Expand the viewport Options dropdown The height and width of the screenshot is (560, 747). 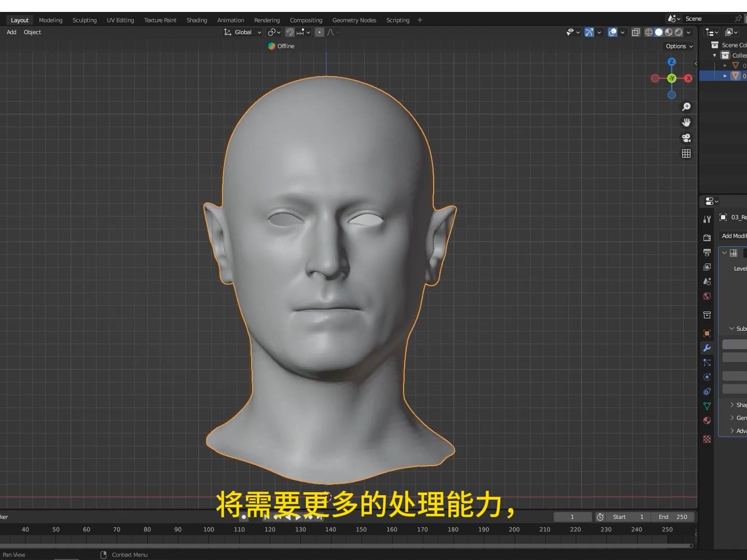point(679,46)
